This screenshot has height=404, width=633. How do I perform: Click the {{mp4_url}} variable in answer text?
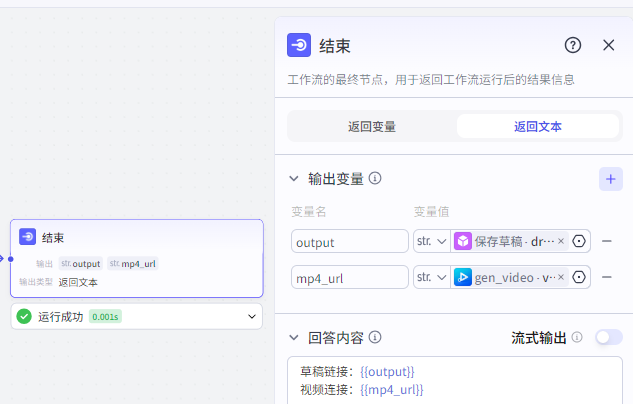coord(392,390)
